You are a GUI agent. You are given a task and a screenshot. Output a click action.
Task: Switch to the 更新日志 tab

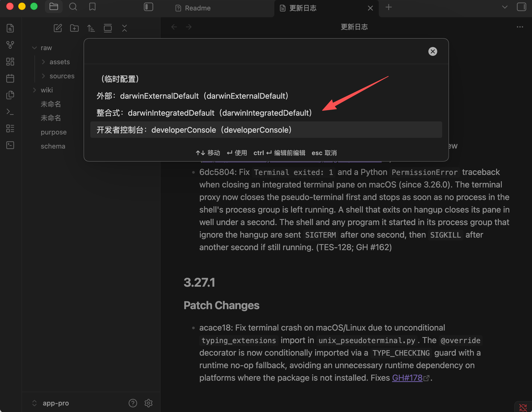coord(303,8)
